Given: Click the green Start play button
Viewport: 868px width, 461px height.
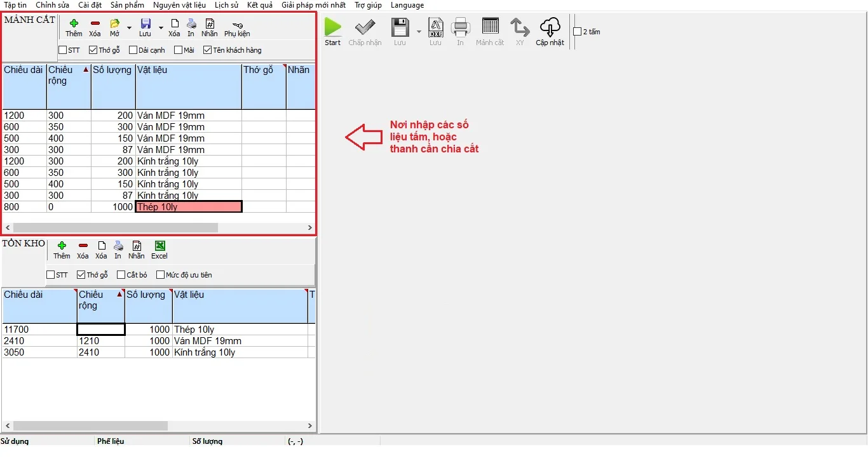Looking at the screenshot, I should [x=333, y=27].
